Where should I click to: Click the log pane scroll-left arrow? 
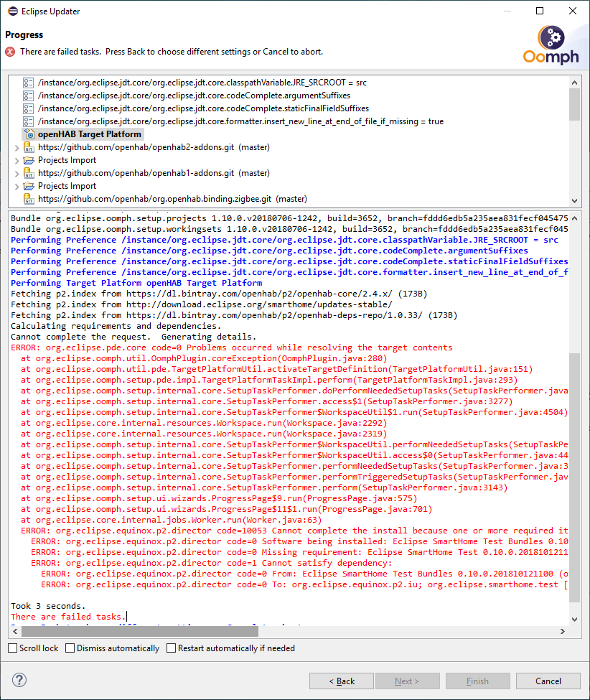point(15,631)
